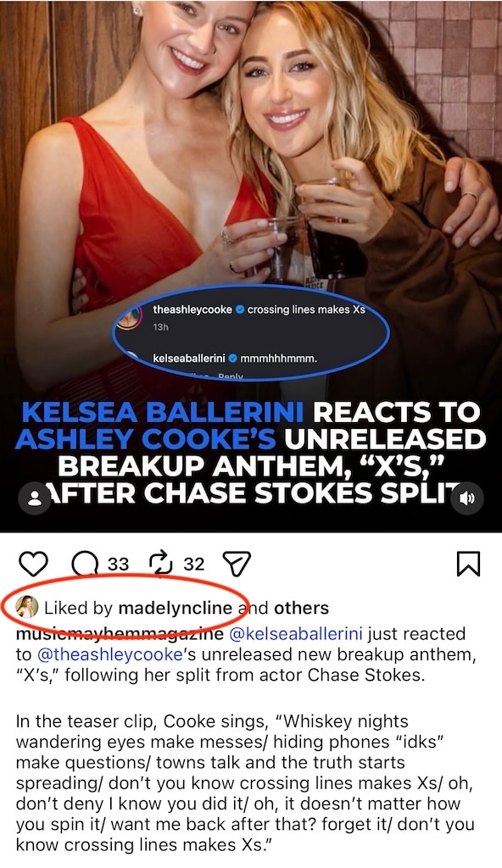Open madelyncline profile from likes
Viewport: 502px width, 868px height.
click(x=175, y=608)
